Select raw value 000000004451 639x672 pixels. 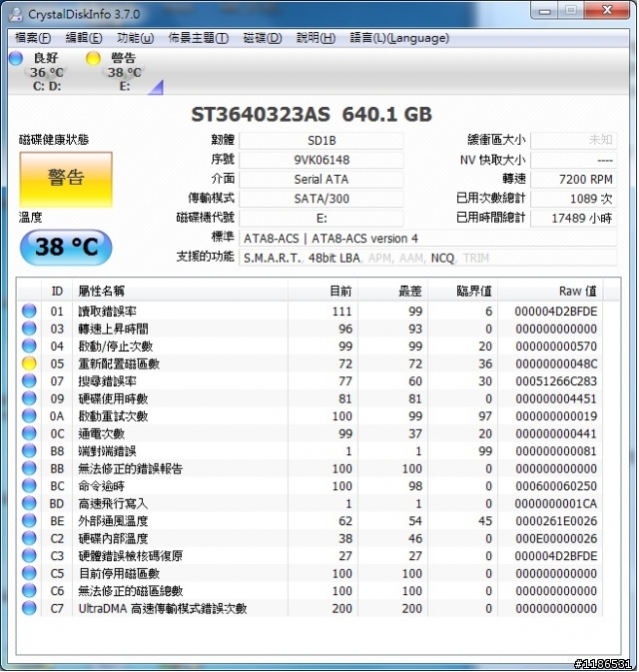[556, 398]
